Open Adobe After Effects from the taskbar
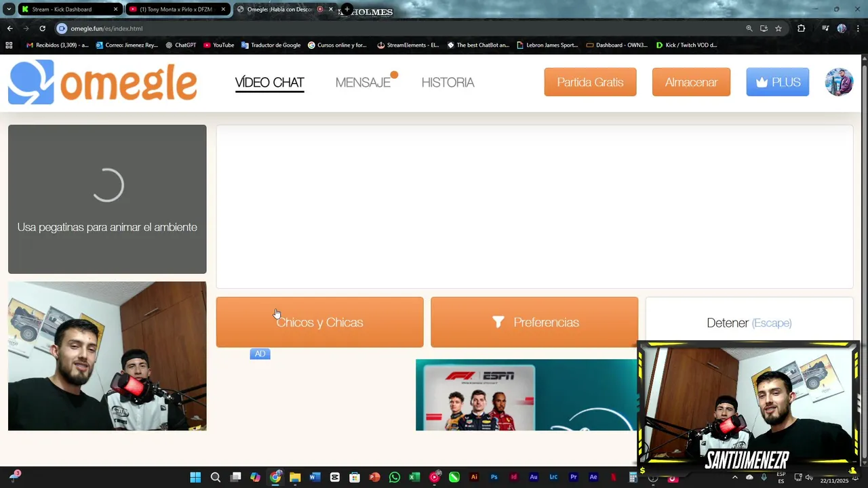 click(x=593, y=477)
